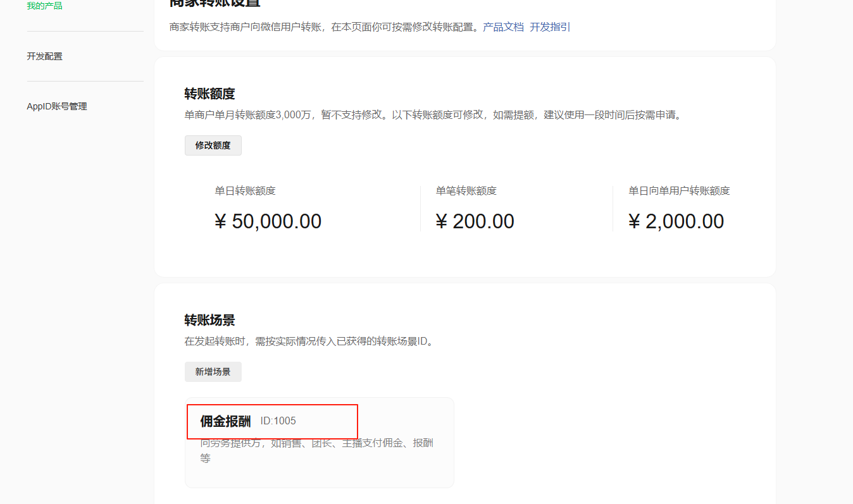
Task: Click the 转账场景 section heading
Action: pyautogui.click(x=209, y=320)
